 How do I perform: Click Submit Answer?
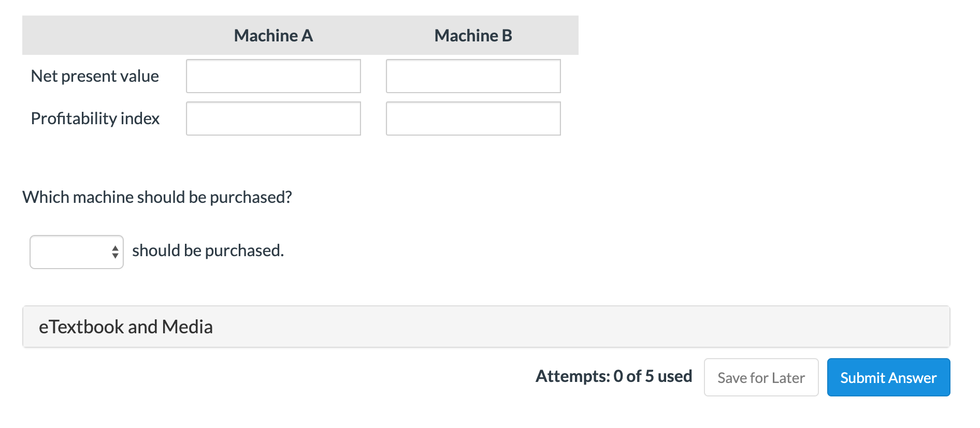888,377
